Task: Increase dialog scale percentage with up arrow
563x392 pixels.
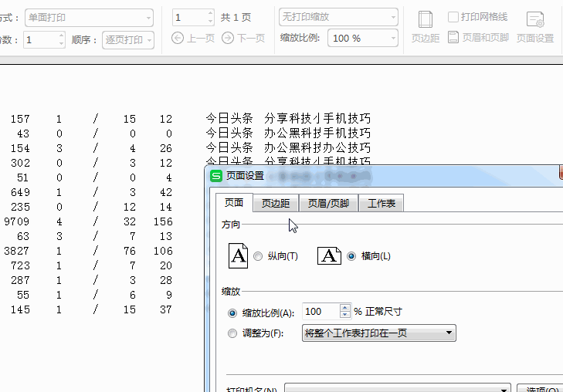Action: 344,308
